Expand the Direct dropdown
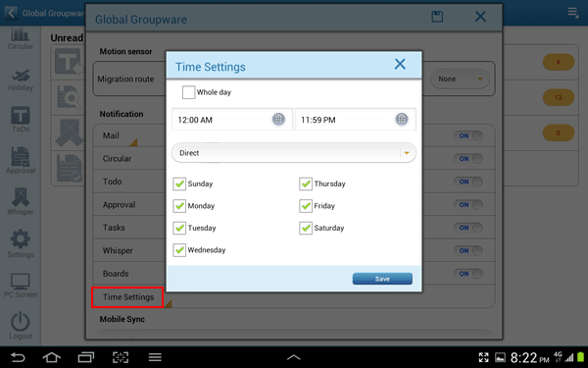The width and height of the screenshot is (588, 368). [x=294, y=153]
